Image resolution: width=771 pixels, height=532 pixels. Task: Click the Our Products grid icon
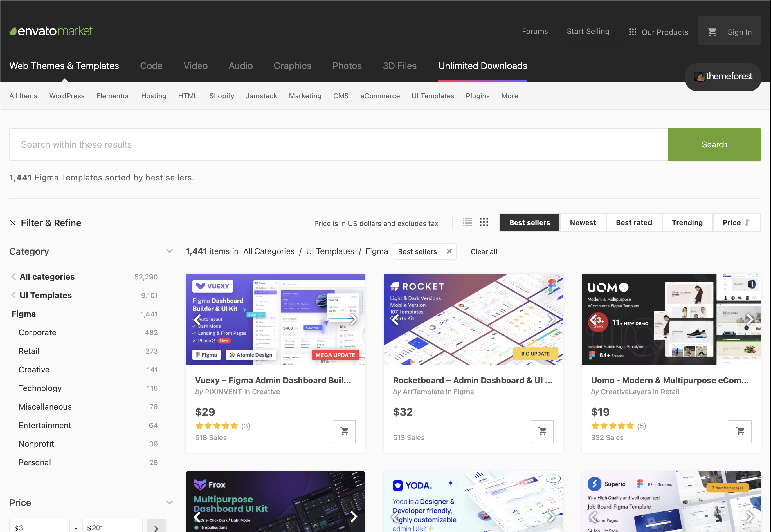[x=633, y=32]
